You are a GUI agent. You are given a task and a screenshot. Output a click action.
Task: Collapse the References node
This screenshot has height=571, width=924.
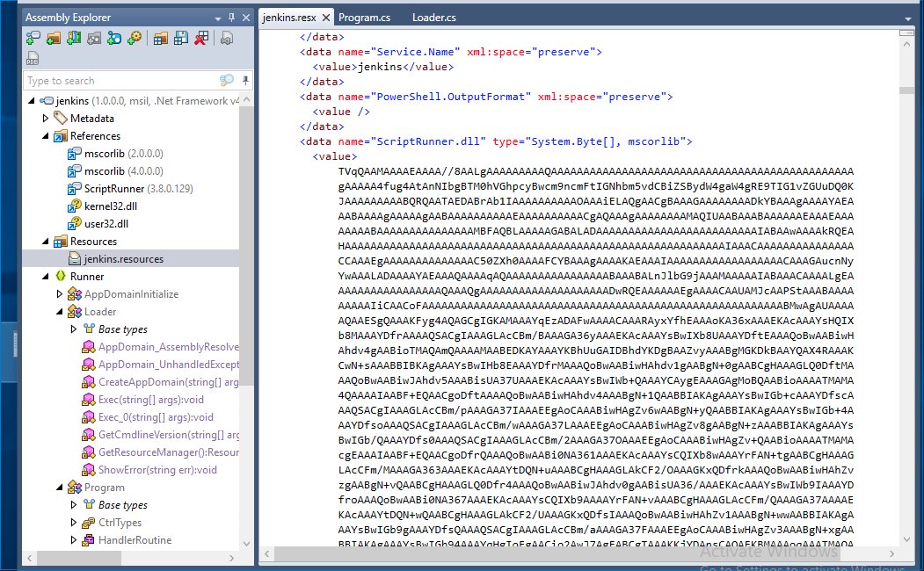click(46, 136)
